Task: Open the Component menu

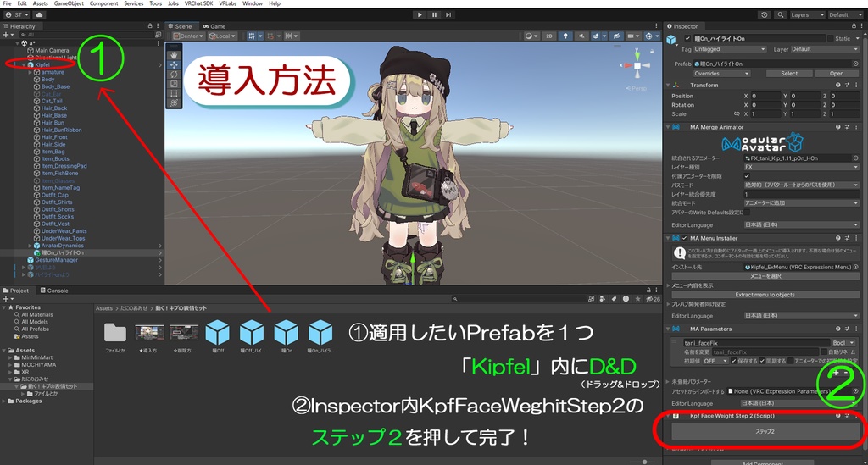Action: [x=103, y=3]
